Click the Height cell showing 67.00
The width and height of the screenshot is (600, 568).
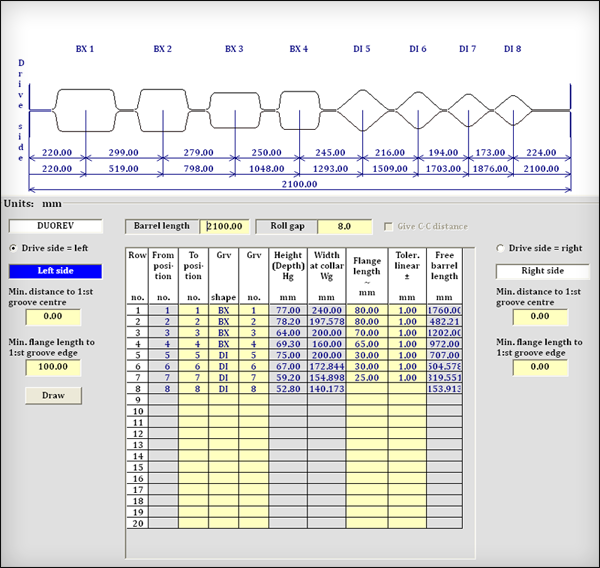288,367
